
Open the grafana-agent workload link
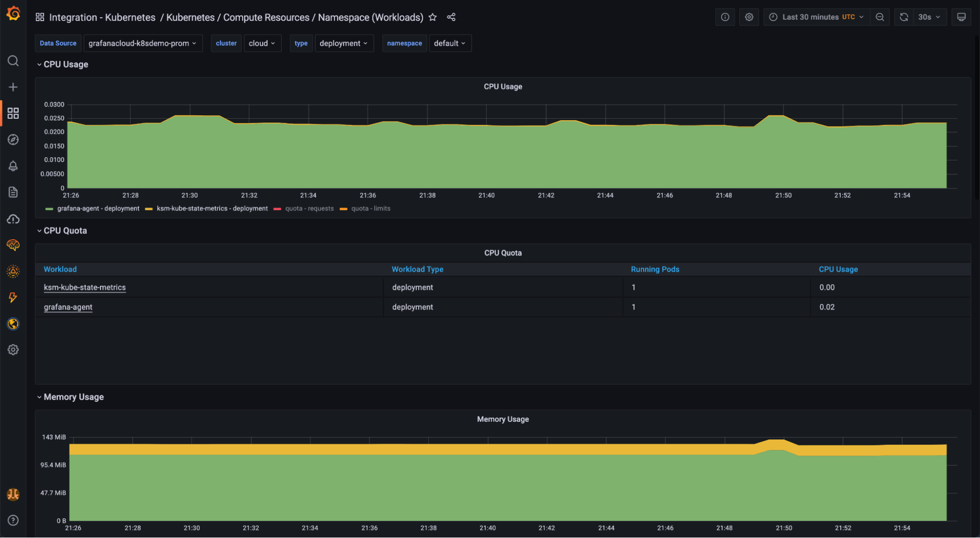(x=68, y=307)
